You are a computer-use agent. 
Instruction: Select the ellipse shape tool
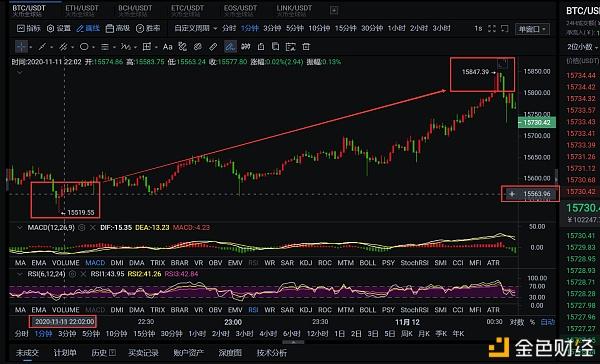pos(84,47)
